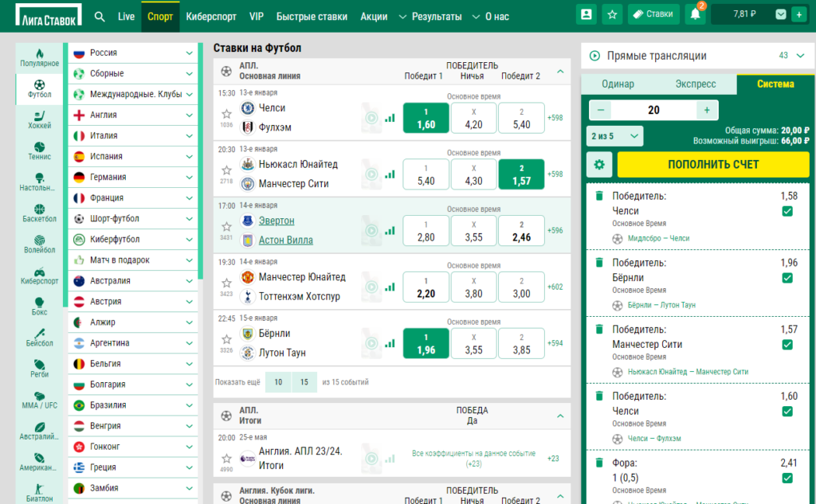Open the user profile icon
Viewport: 816px width, 504px height.
tap(586, 14)
